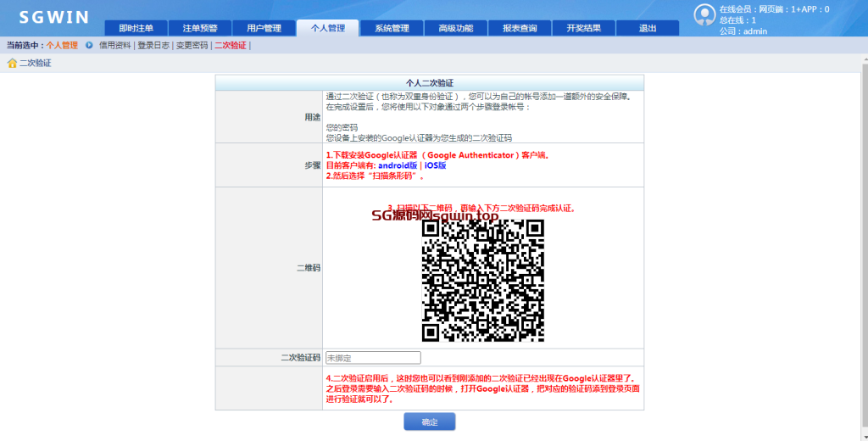Image resolution: width=868 pixels, height=441 pixels.
Task: Click the 二维码 row label
Action: point(309,268)
